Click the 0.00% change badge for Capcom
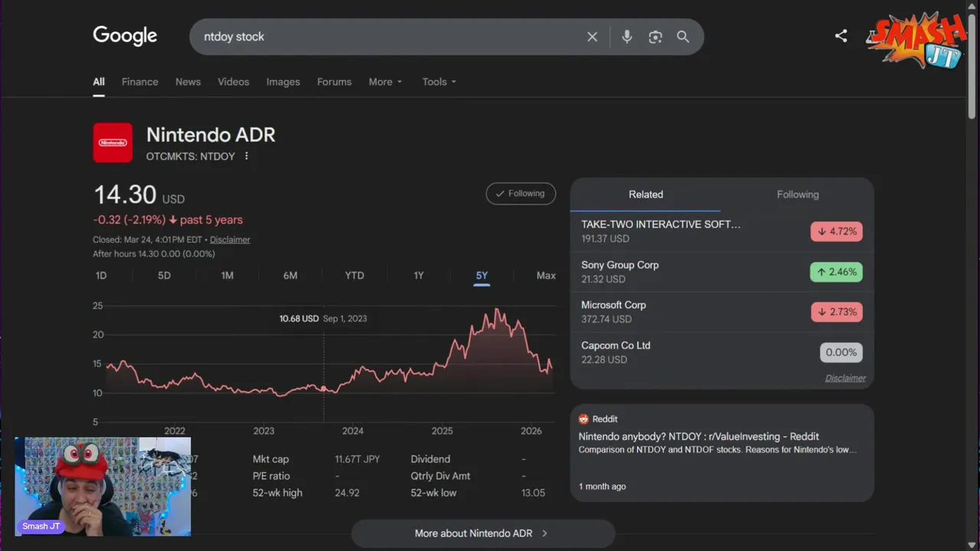This screenshot has width=980, height=551. pos(841,352)
